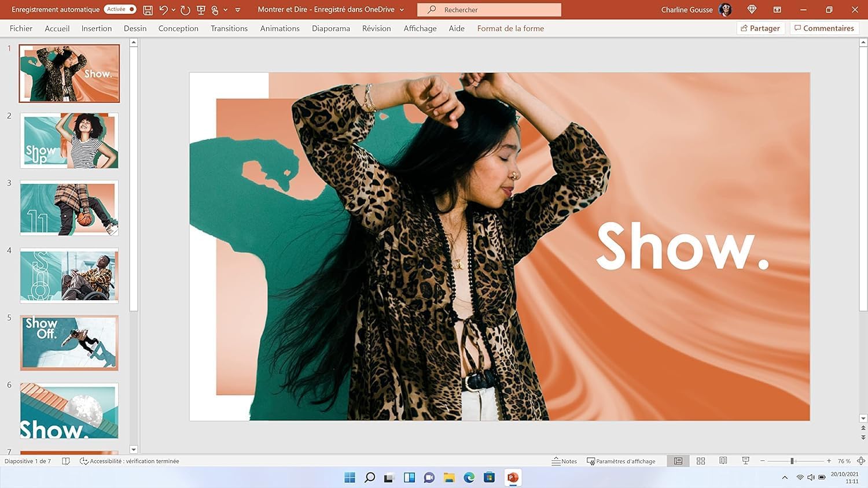Fit slide to current window icon
Screen dimensions: 868x488
click(x=860, y=461)
